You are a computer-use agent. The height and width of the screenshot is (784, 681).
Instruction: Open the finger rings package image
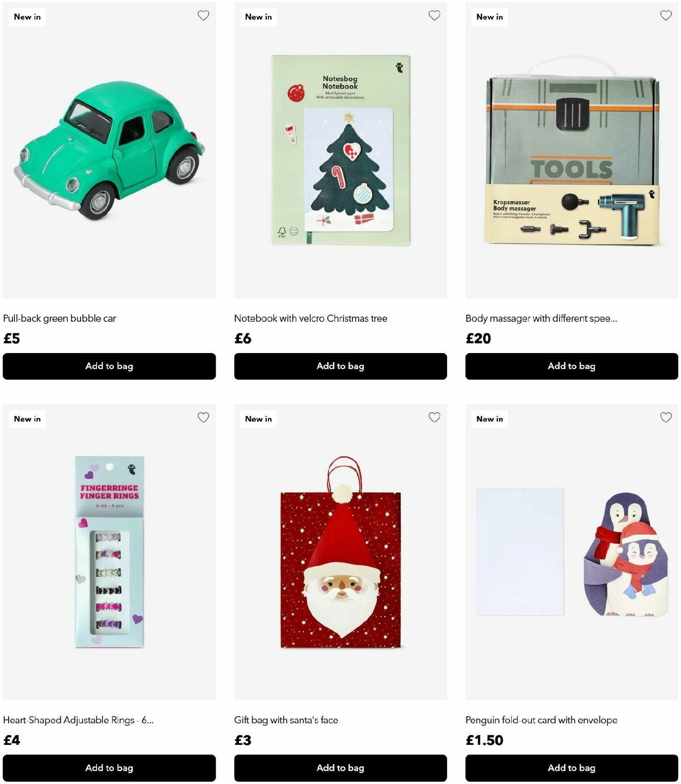tap(109, 552)
